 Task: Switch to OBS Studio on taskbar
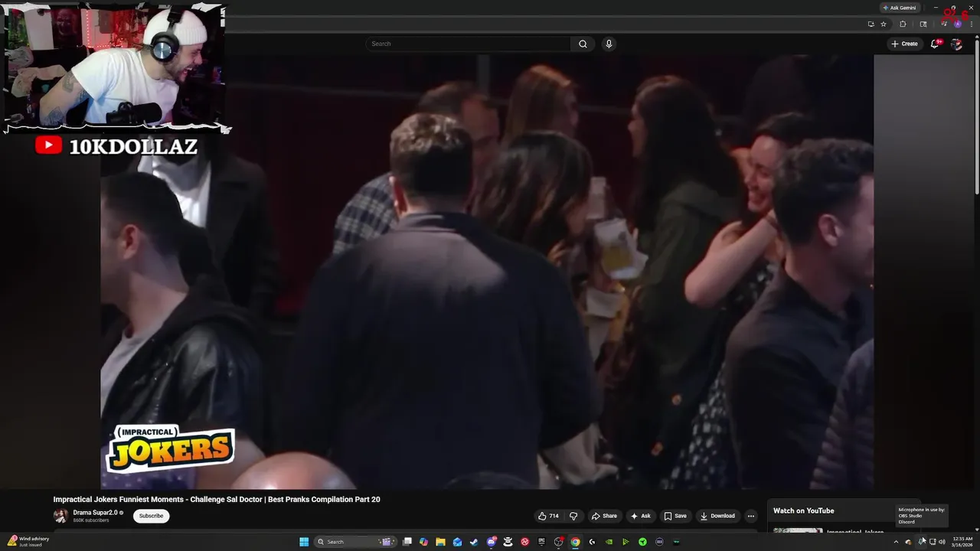pyautogui.click(x=557, y=542)
